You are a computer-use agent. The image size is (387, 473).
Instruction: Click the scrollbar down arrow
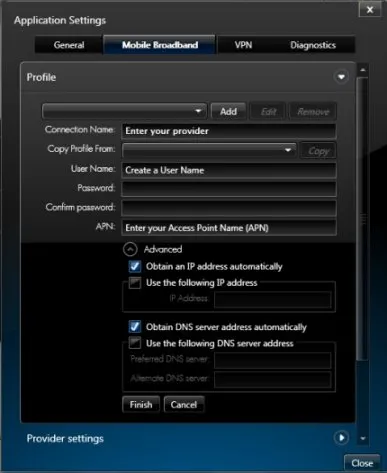tap(363, 439)
